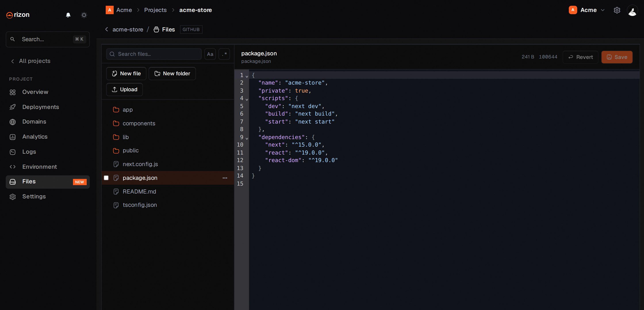Image resolution: width=644 pixels, height=310 pixels.
Task: Expand the public folder
Action: pos(168,151)
